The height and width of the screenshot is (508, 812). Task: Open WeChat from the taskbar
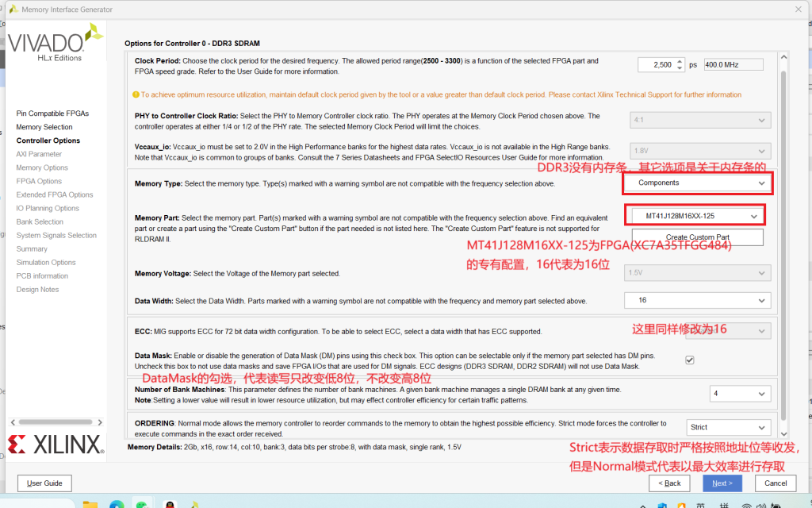(143, 504)
